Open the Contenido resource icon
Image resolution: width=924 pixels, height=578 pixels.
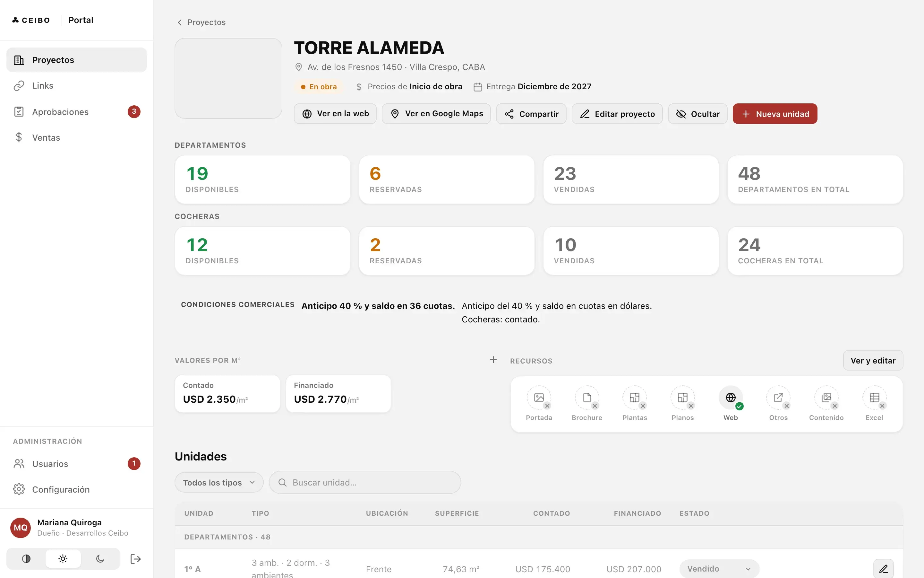click(826, 398)
